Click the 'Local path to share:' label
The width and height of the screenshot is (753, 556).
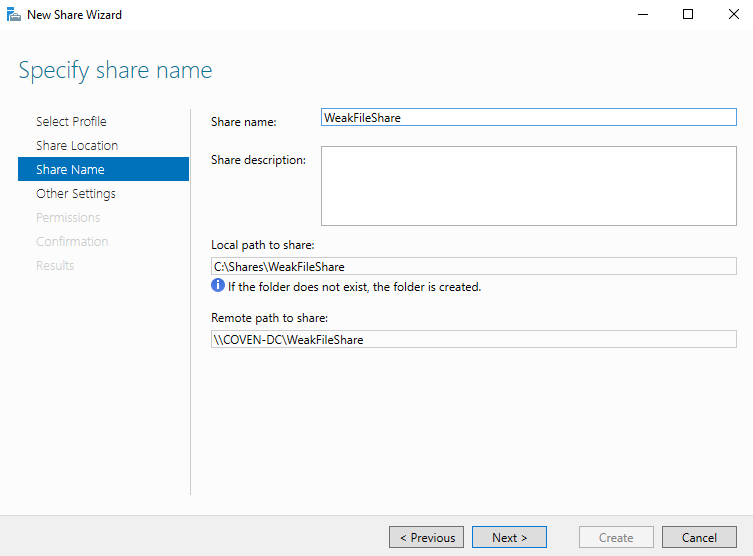click(263, 245)
